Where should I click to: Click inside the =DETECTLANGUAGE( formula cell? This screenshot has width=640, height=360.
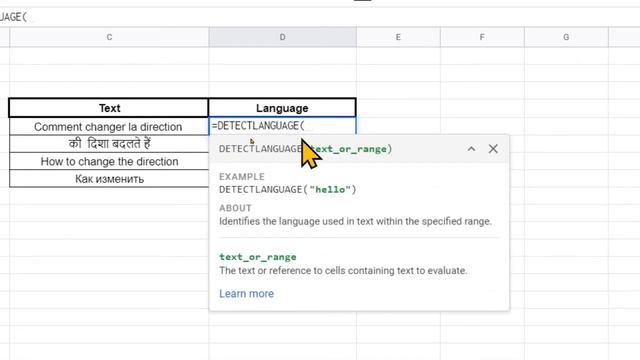coord(282,126)
